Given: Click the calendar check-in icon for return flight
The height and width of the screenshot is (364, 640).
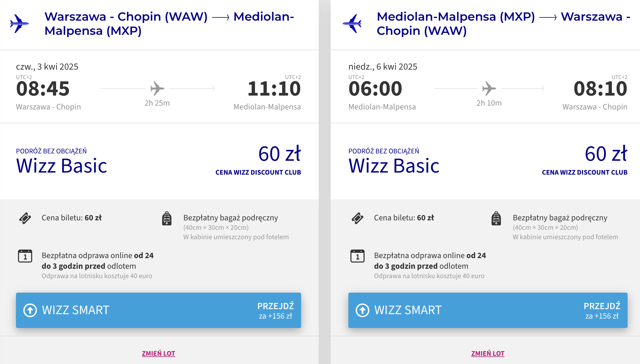Looking at the screenshot, I should coord(357,256).
